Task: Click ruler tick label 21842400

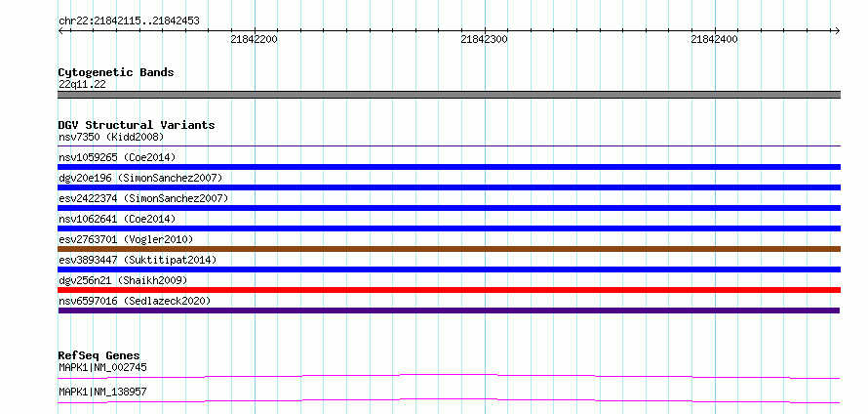Action: pyautogui.click(x=715, y=39)
